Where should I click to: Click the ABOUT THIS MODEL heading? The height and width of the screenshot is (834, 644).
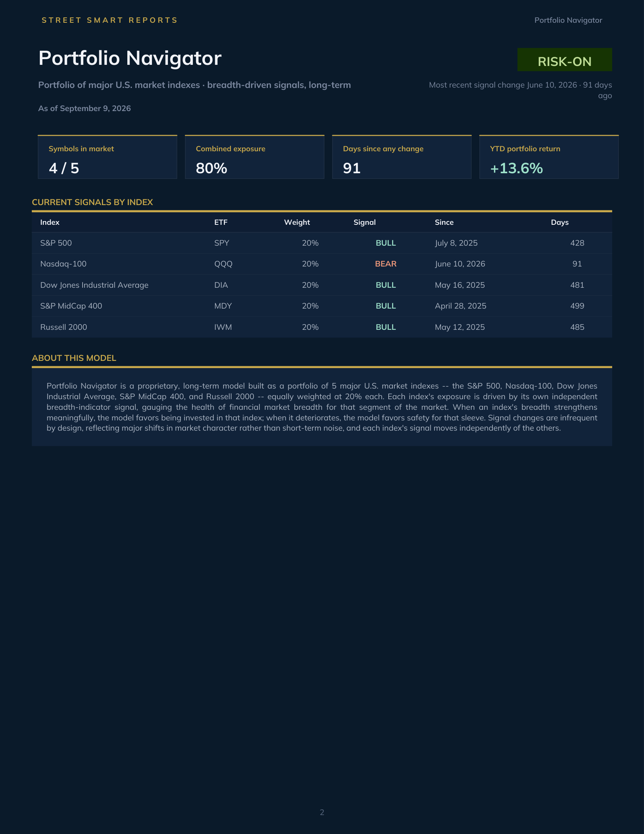(x=74, y=358)
